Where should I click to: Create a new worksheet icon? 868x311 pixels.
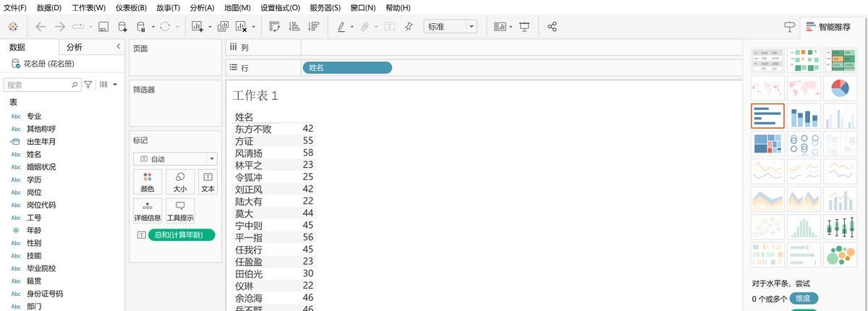tap(197, 27)
